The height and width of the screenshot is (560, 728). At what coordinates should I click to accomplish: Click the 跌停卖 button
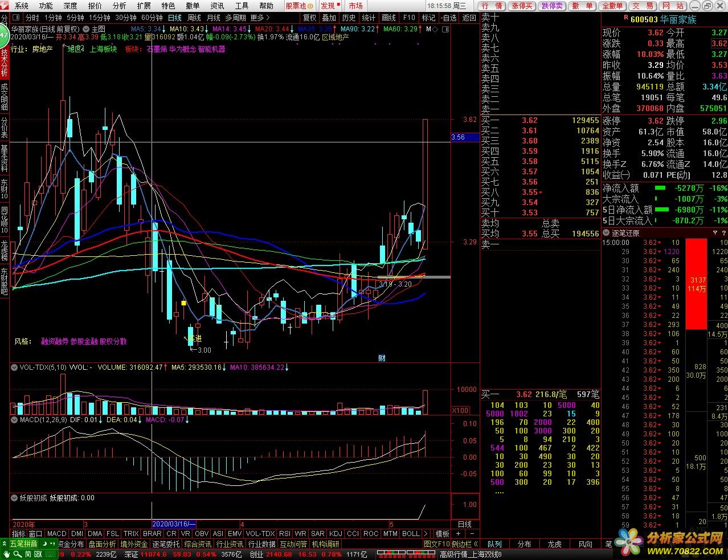coord(552,6)
